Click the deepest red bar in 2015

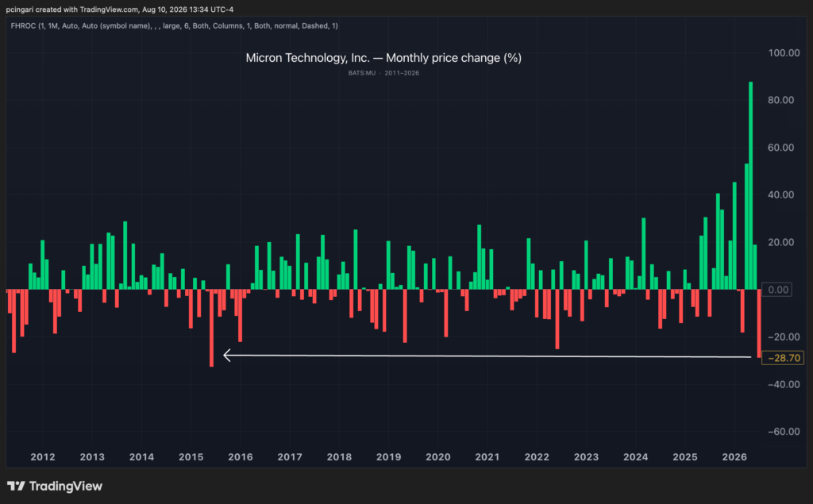pos(211,328)
